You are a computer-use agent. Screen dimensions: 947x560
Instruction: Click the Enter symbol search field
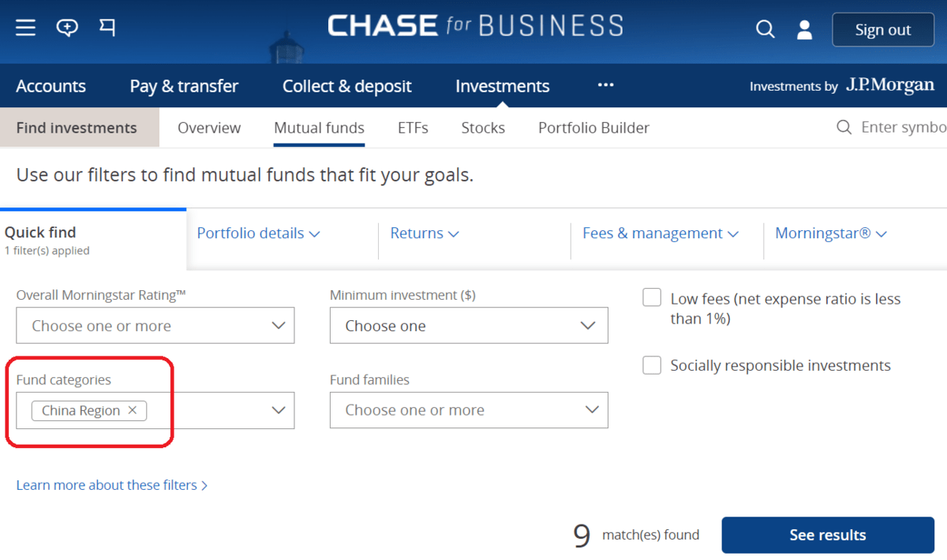(x=900, y=127)
